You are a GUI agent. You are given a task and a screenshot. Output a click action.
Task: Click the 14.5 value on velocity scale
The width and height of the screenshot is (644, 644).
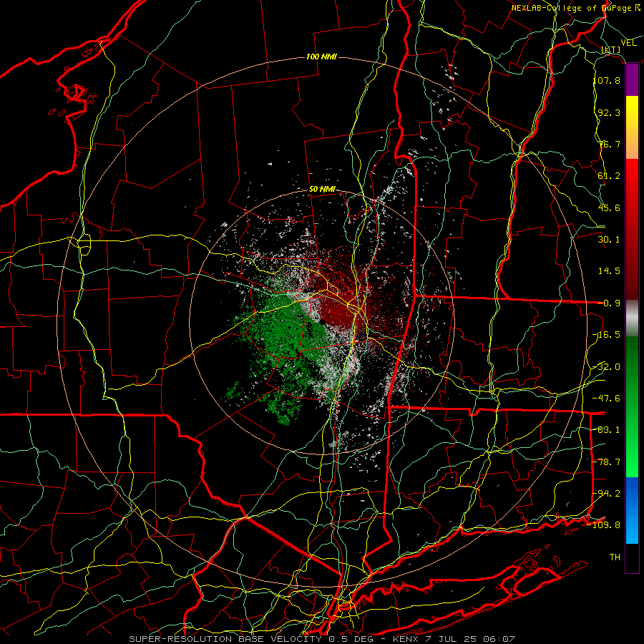(609, 271)
